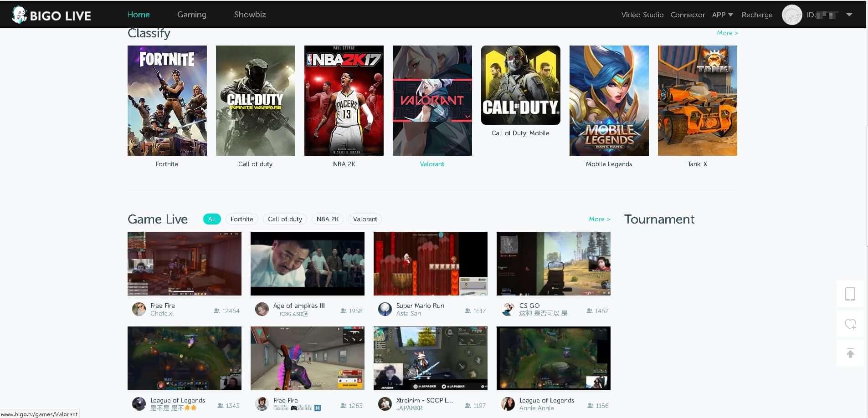Click the Age of empires III title
The width and height of the screenshot is (868, 418).
299,306
